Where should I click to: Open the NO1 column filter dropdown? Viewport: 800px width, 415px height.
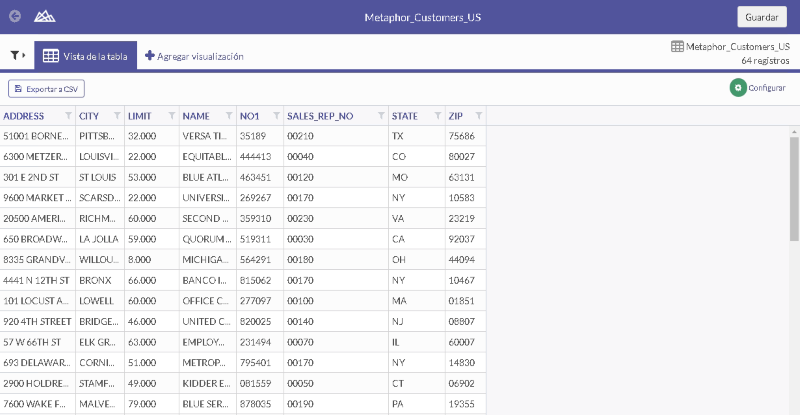(x=273, y=116)
